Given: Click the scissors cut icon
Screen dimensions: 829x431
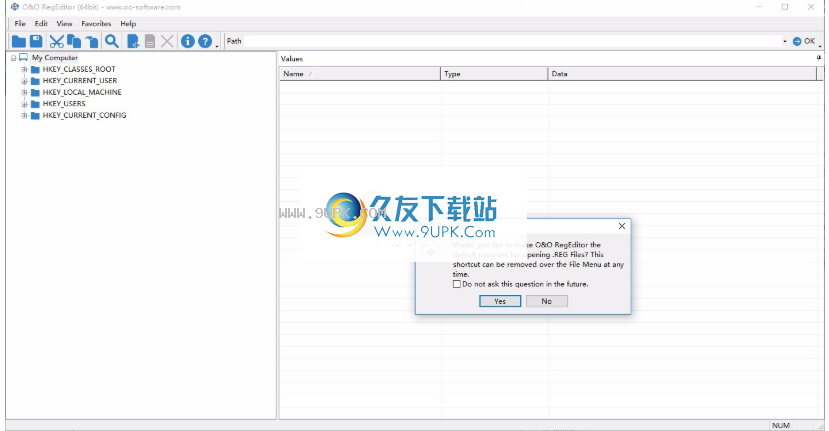Looking at the screenshot, I should pyautogui.click(x=57, y=41).
